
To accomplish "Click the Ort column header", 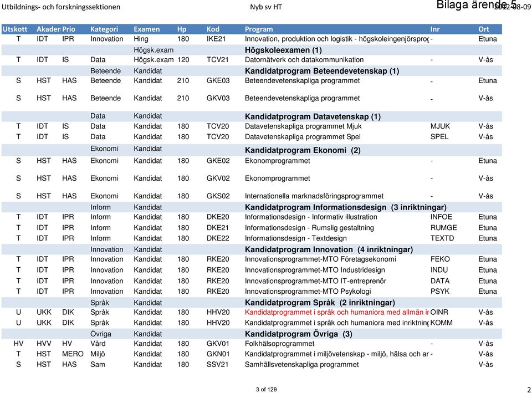I will pos(484,29).
